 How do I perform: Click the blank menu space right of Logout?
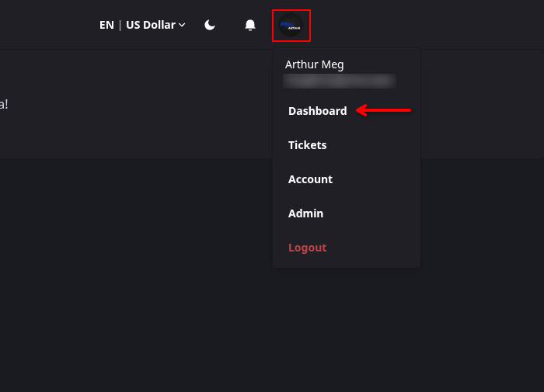(x=373, y=248)
